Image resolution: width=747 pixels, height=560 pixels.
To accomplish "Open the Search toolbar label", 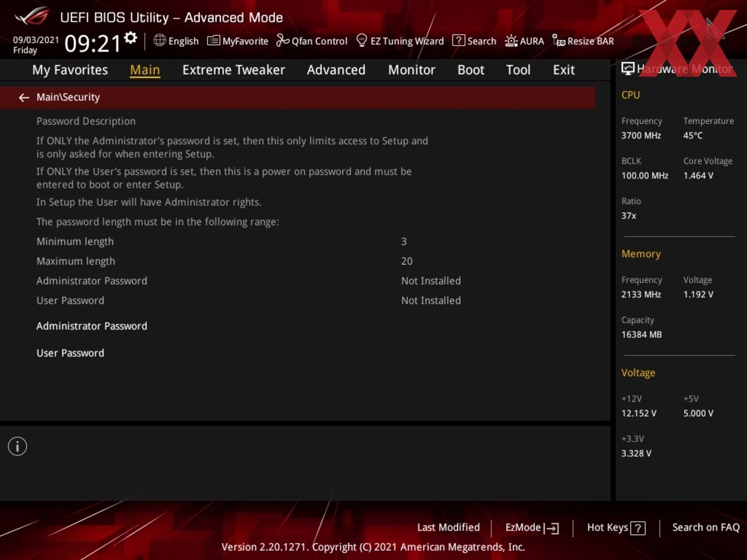I will click(x=482, y=41).
